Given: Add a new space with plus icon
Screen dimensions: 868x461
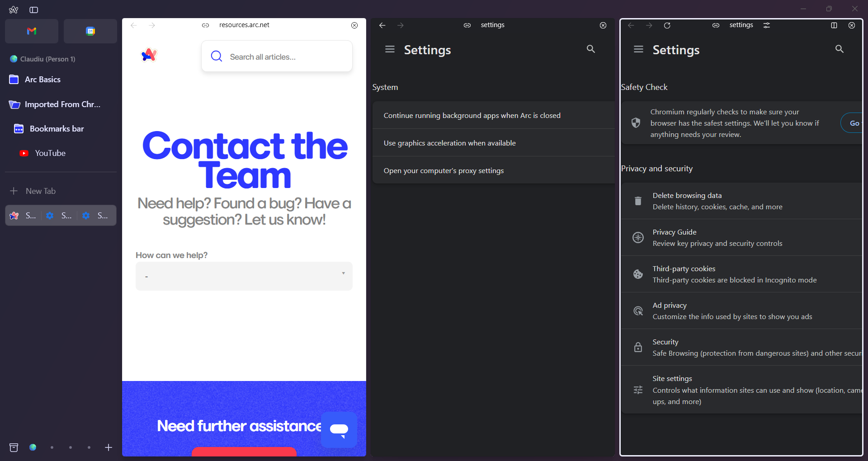Looking at the screenshot, I should point(108,447).
